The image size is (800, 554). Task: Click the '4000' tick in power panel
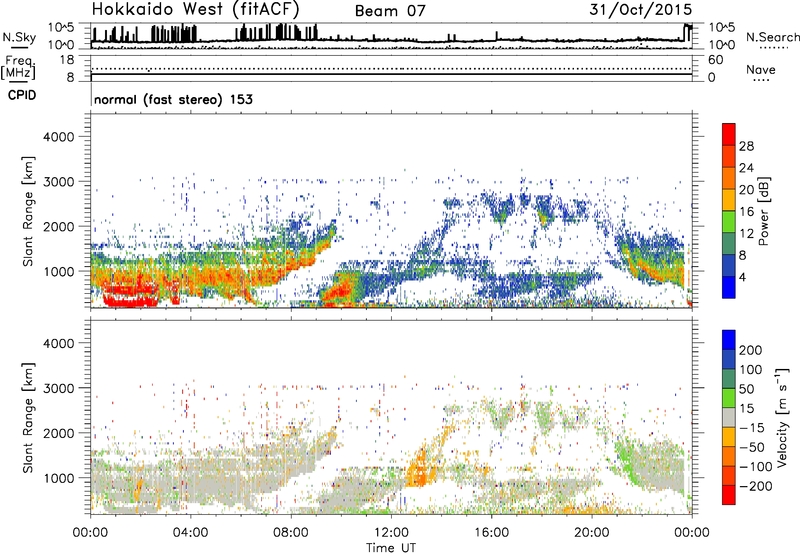pyautogui.click(x=58, y=137)
